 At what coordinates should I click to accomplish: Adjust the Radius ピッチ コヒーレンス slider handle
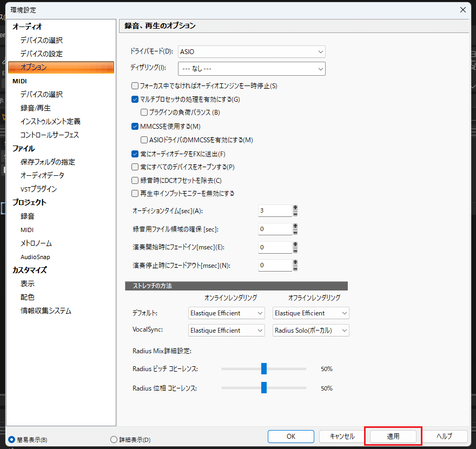(264, 369)
